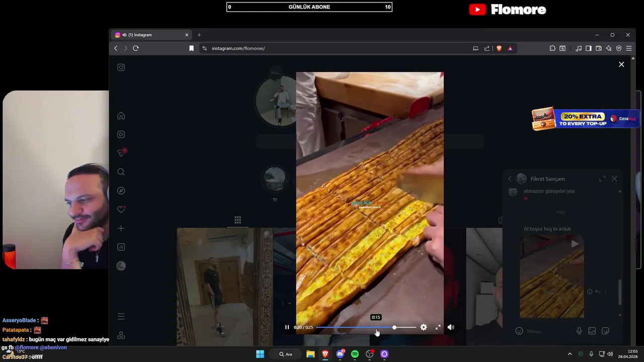Show hidden system tray icons
This screenshot has width=644, height=362.
[x=570, y=354]
